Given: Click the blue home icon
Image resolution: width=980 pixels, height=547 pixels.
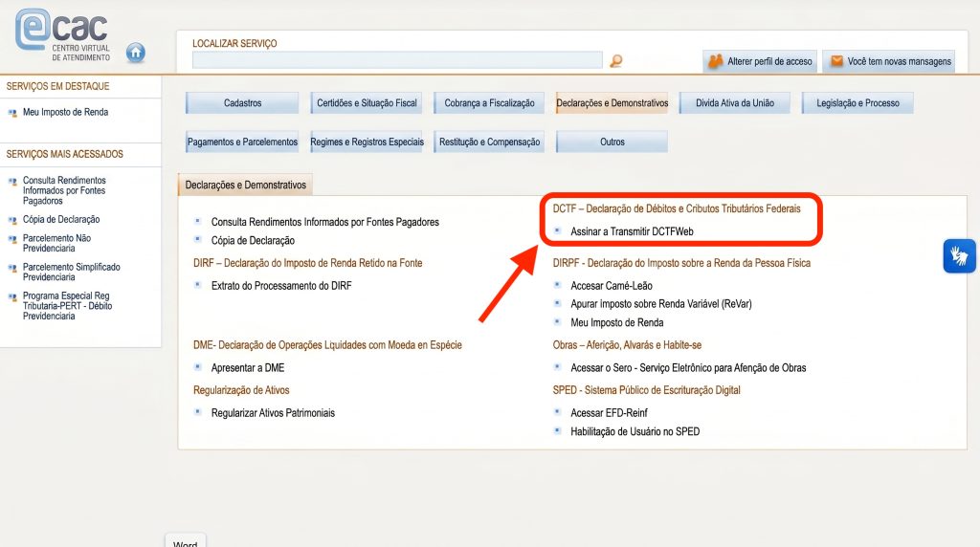Looking at the screenshot, I should [136, 54].
